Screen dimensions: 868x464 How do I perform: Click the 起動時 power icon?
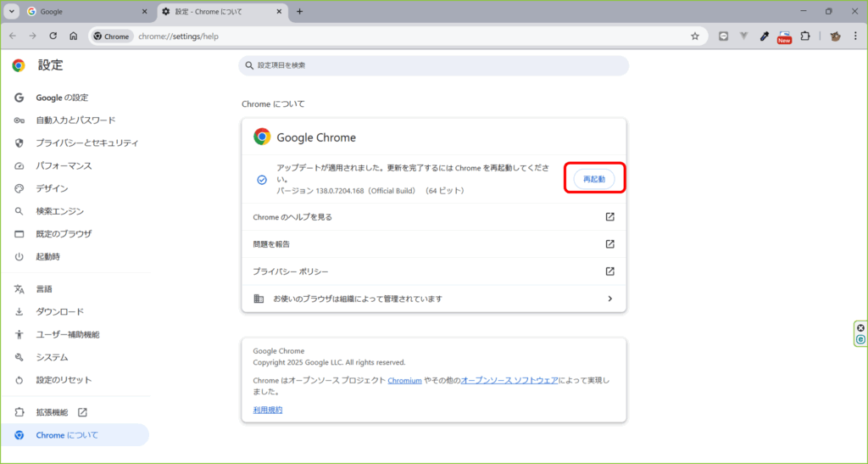(19, 257)
